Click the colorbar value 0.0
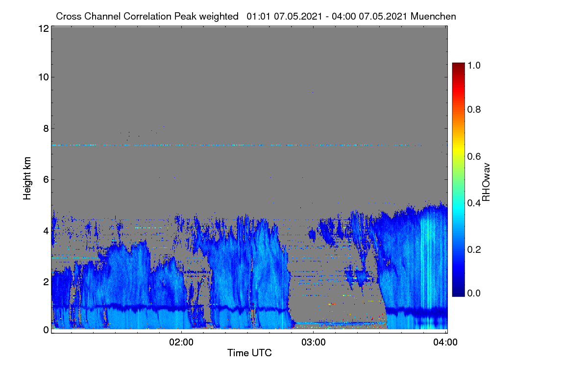This screenshot has height=392, width=588. (x=474, y=293)
